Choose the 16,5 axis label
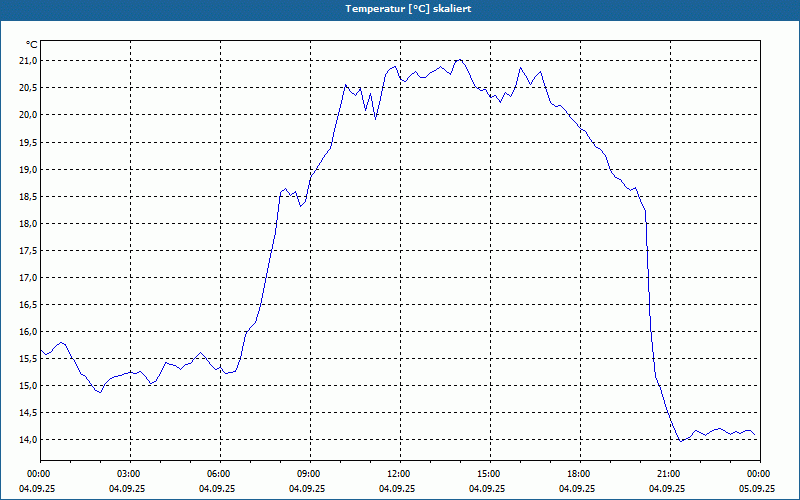Image resolution: width=800 pixels, height=500 pixels. (28, 305)
